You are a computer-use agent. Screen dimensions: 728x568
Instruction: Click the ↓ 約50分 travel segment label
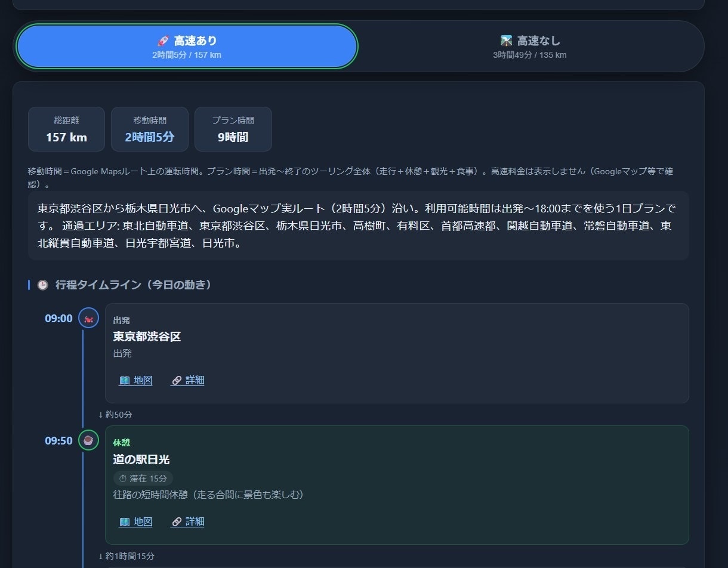(x=115, y=415)
